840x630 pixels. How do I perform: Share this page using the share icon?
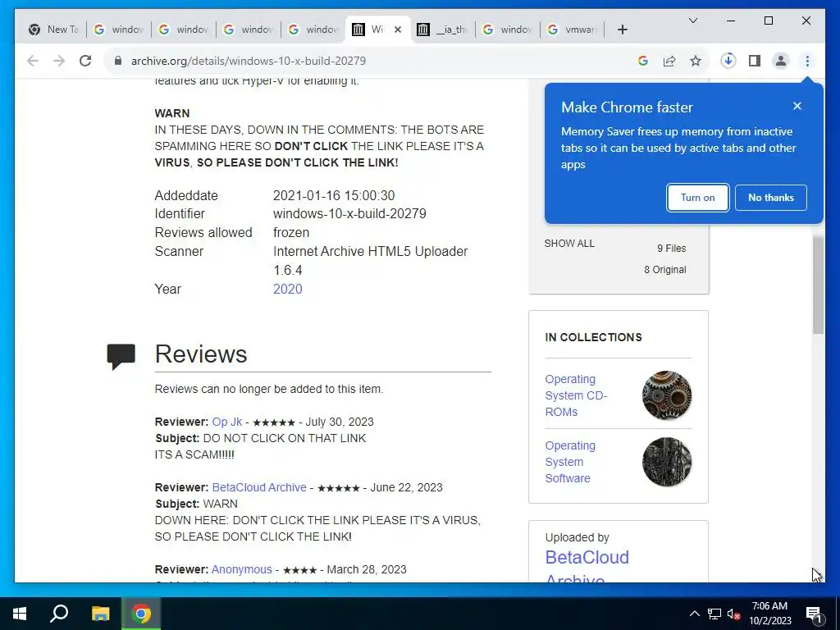pyautogui.click(x=669, y=61)
